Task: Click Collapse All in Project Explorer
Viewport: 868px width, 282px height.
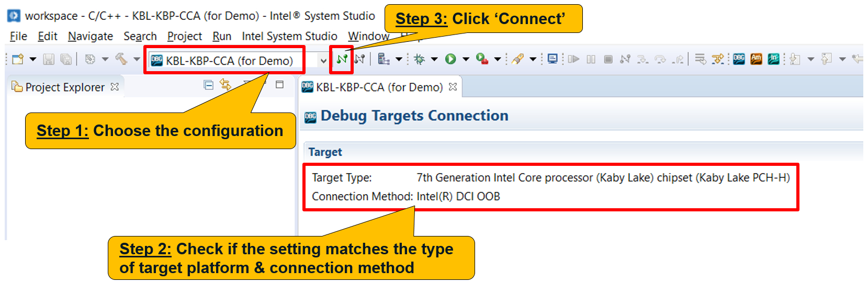Action: point(208,85)
